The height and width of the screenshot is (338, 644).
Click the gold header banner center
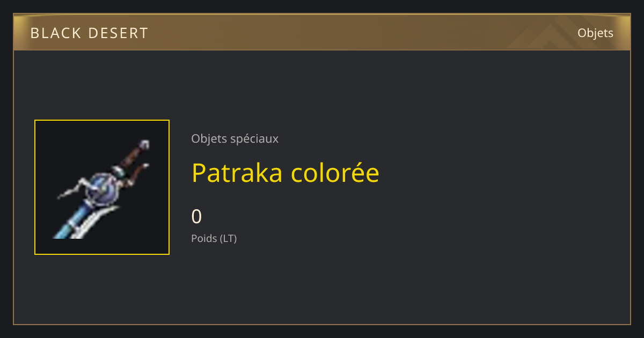(x=322, y=33)
